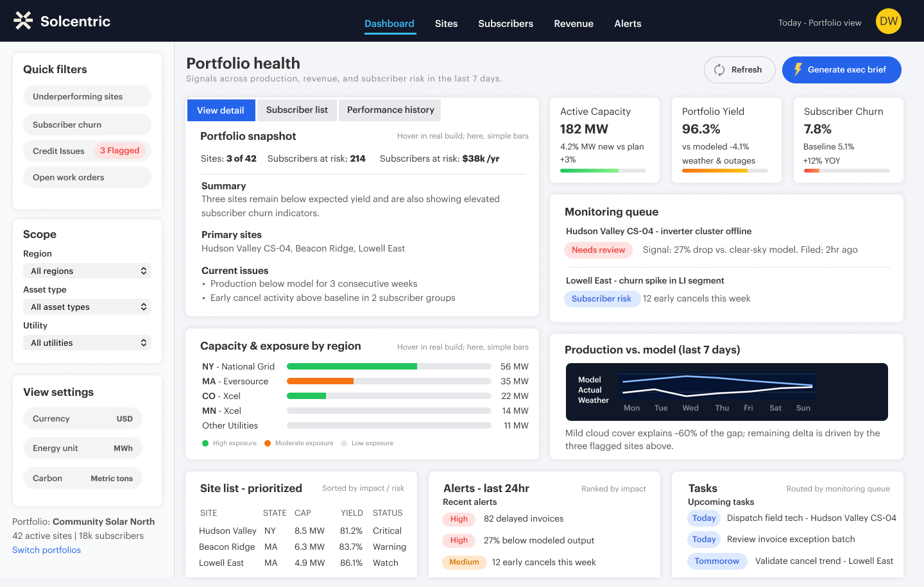
Task: Open the All asset types dropdown
Action: pos(87,307)
